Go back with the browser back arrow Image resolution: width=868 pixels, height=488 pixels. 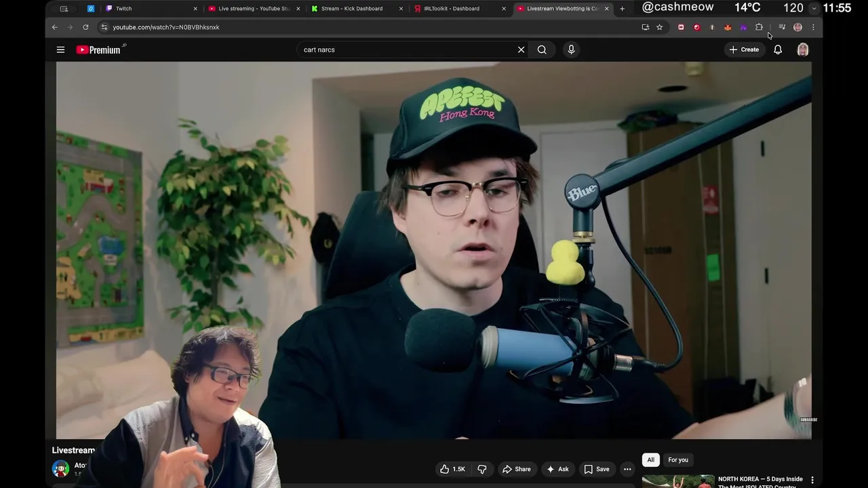tap(55, 27)
